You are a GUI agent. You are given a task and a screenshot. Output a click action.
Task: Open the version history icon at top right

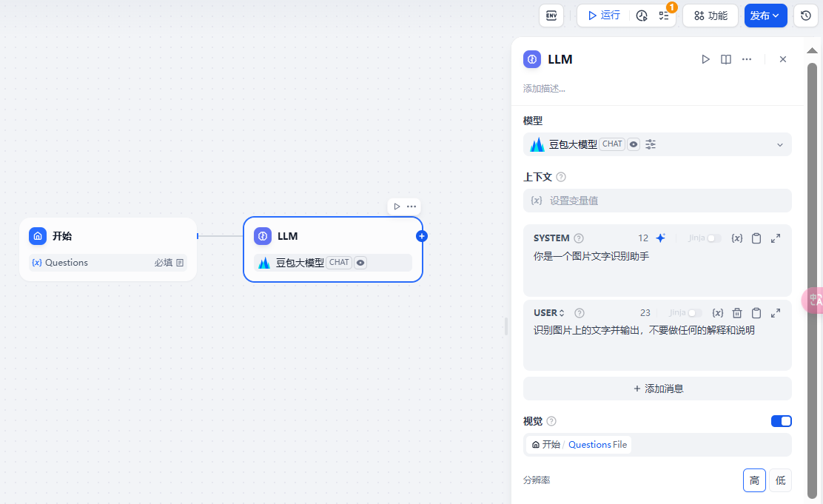(x=806, y=16)
